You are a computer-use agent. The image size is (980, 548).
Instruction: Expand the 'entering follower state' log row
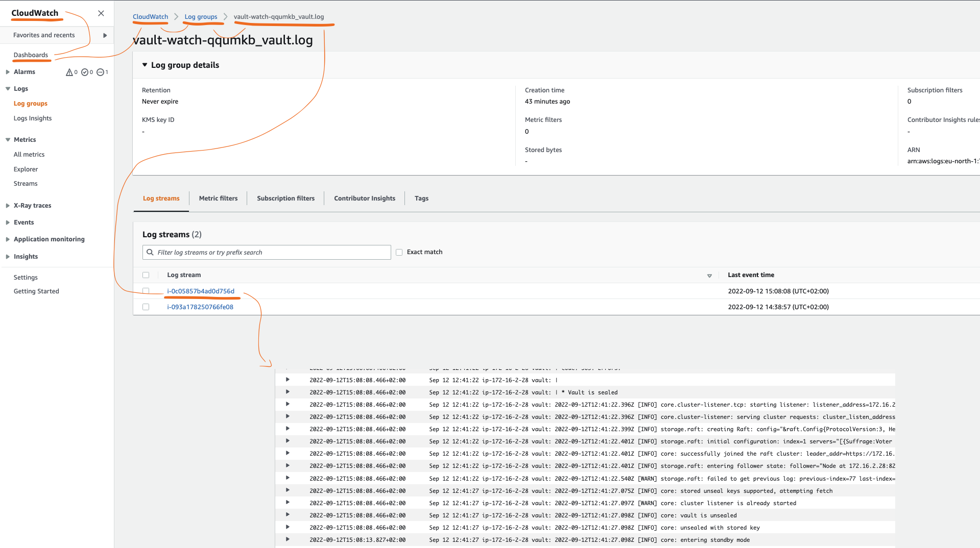pyautogui.click(x=288, y=465)
